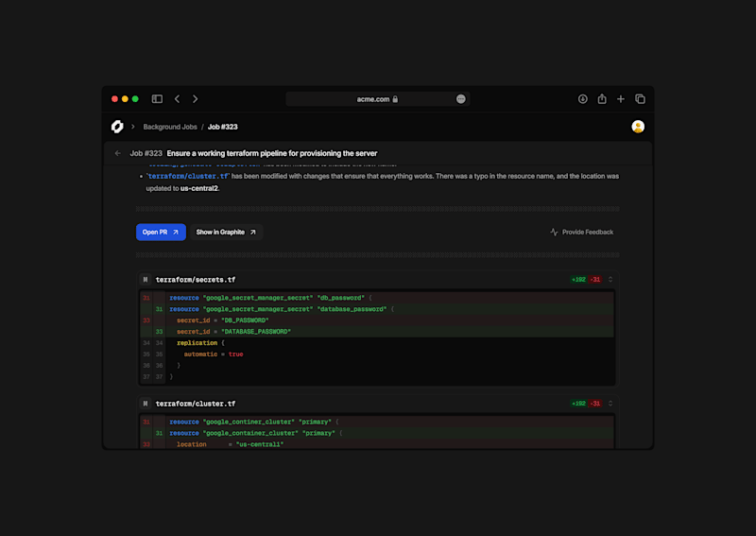Click the browser share icon
Image resolution: width=756 pixels, height=536 pixels.
pos(602,99)
